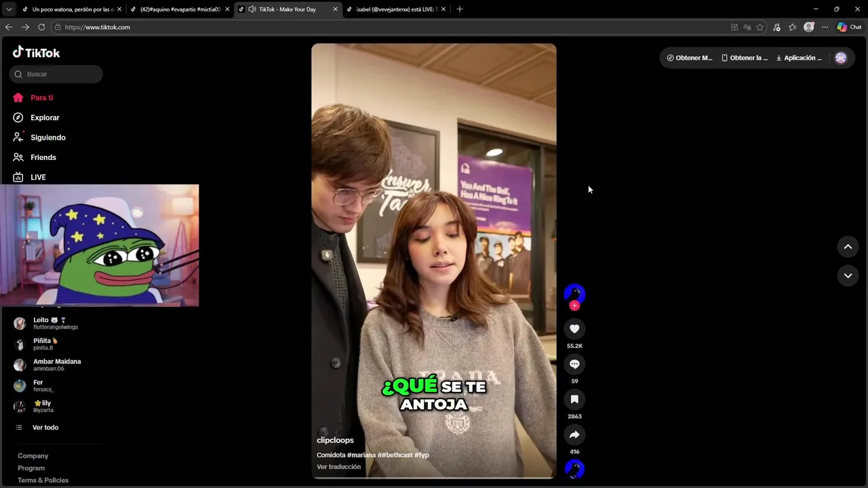Viewport: 868px width, 488px height.
Task: Open Leito's account in following list
Action: (54, 323)
